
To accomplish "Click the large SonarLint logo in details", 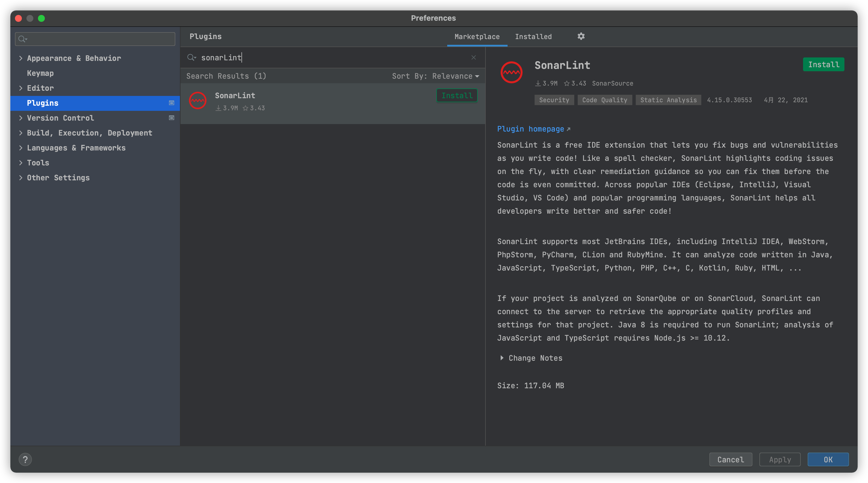I will pos(511,72).
